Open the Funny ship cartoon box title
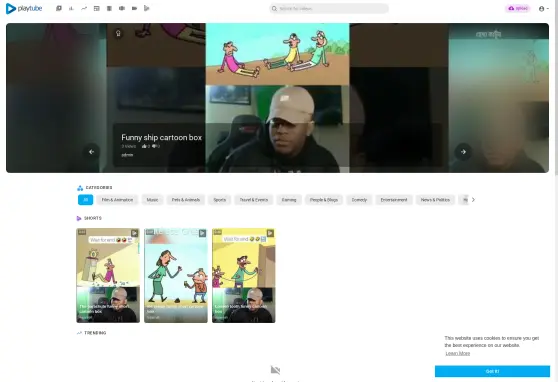 (x=162, y=137)
